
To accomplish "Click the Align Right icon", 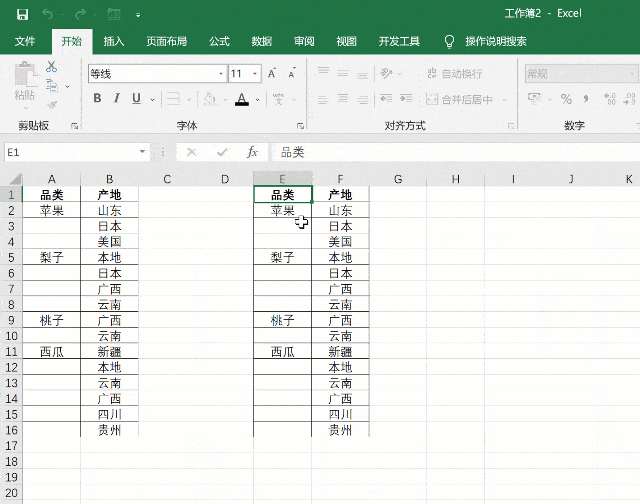I will [362, 99].
